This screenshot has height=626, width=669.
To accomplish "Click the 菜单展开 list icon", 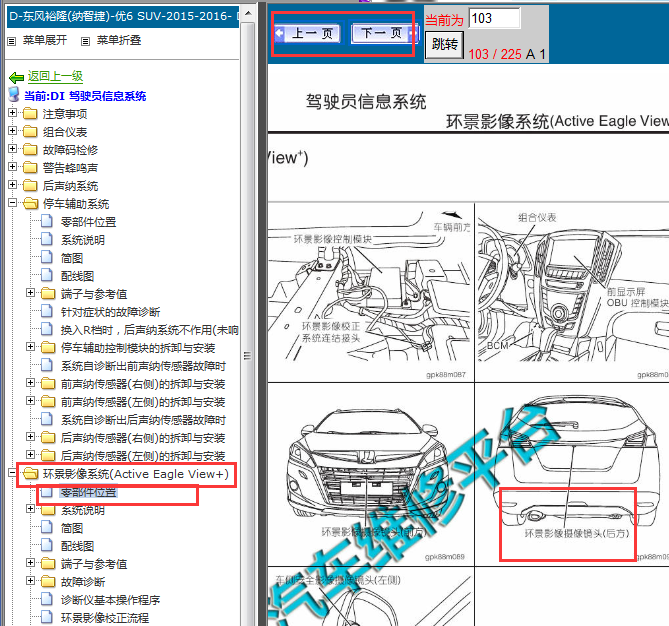I will pyautogui.click(x=12, y=41).
